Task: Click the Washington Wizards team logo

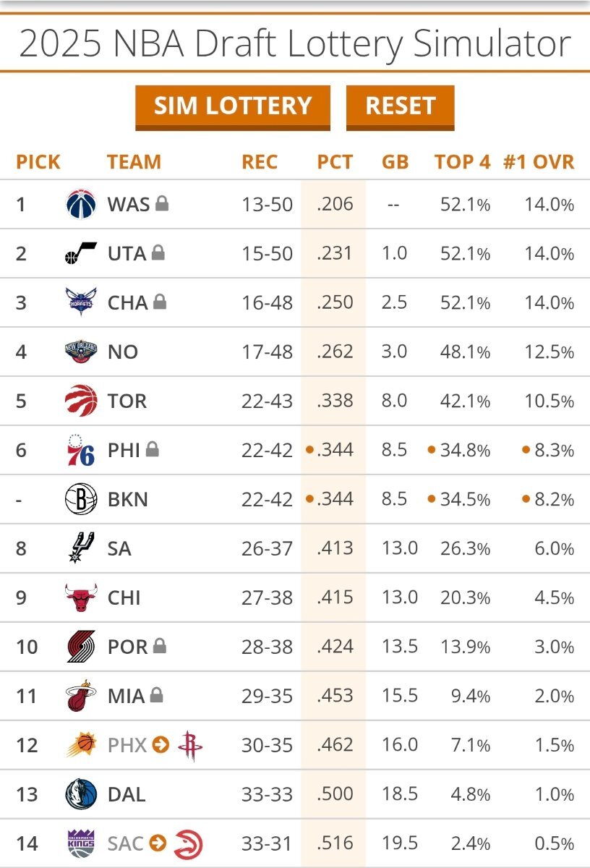Action: click(80, 204)
